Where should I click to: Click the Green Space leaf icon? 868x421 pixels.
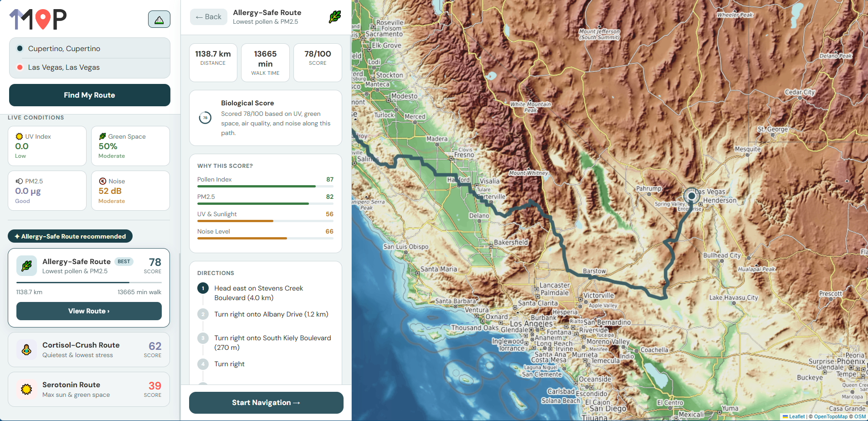point(103,136)
